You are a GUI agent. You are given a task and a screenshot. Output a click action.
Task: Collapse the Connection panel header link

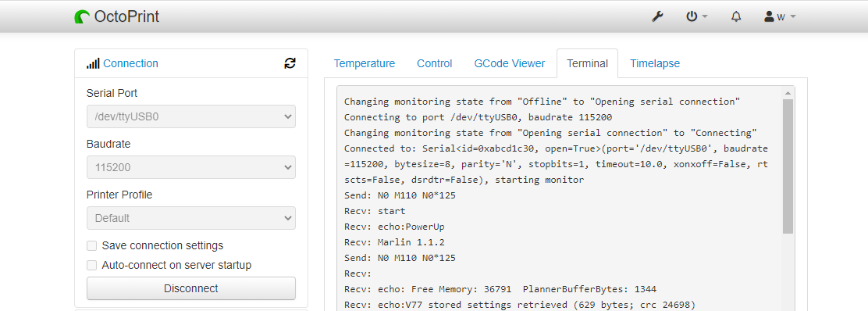coord(130,63)
